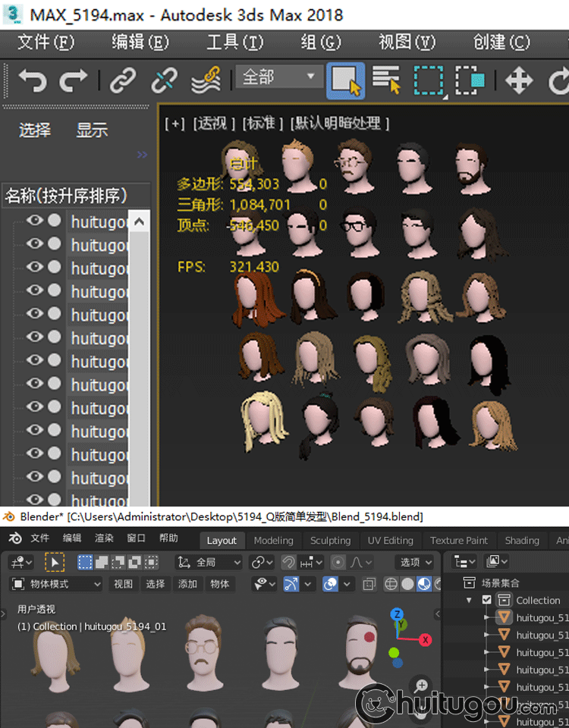Switch to the UV Editing workspace tab
The height and width of the screenshot is (728, 569).
click(x=390, y=541)
